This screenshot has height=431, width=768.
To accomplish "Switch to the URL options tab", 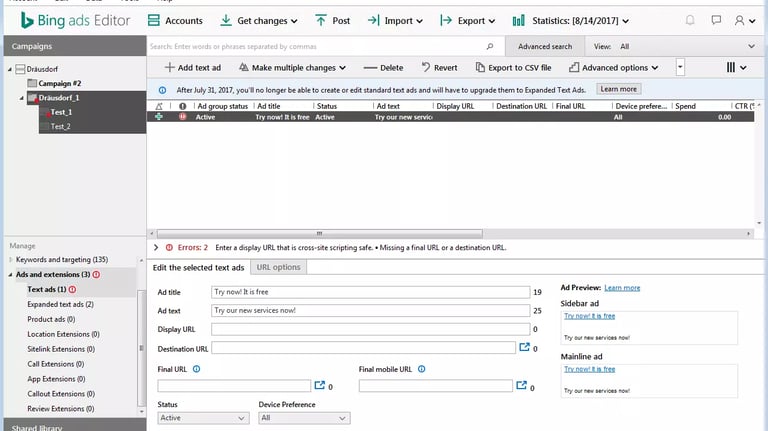I will 278,267.
